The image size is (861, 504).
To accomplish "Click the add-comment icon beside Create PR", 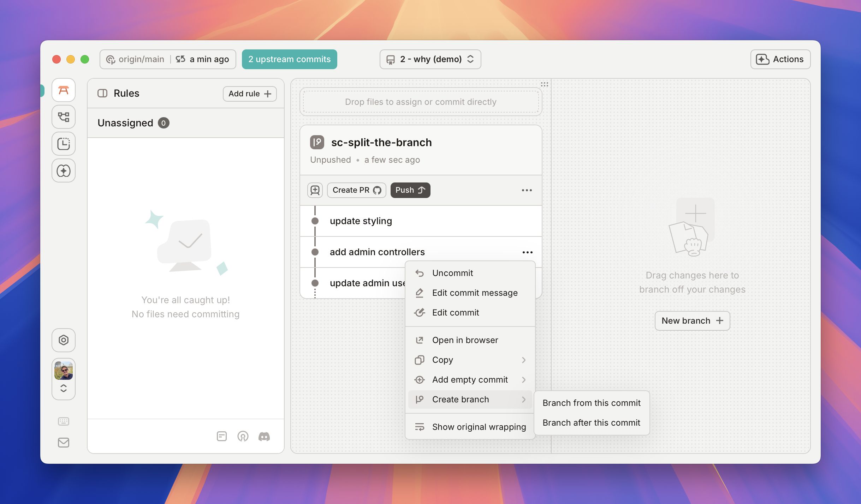I will (315, 190).
